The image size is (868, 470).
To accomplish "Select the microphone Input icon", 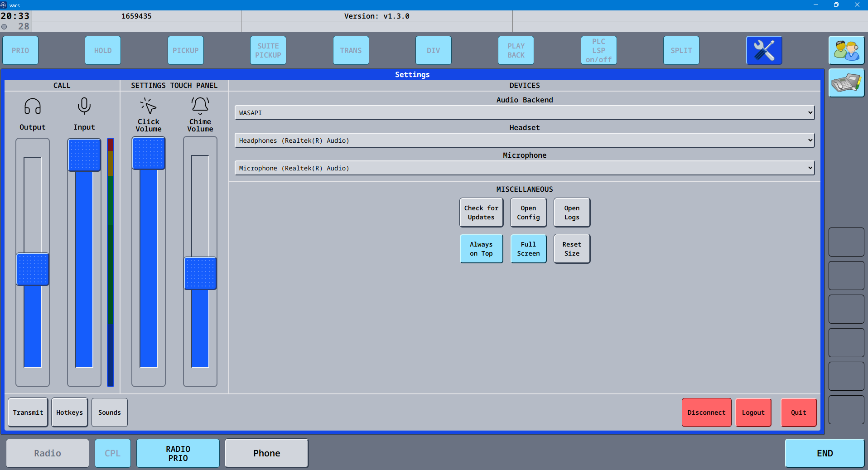I will click(84, 107).
